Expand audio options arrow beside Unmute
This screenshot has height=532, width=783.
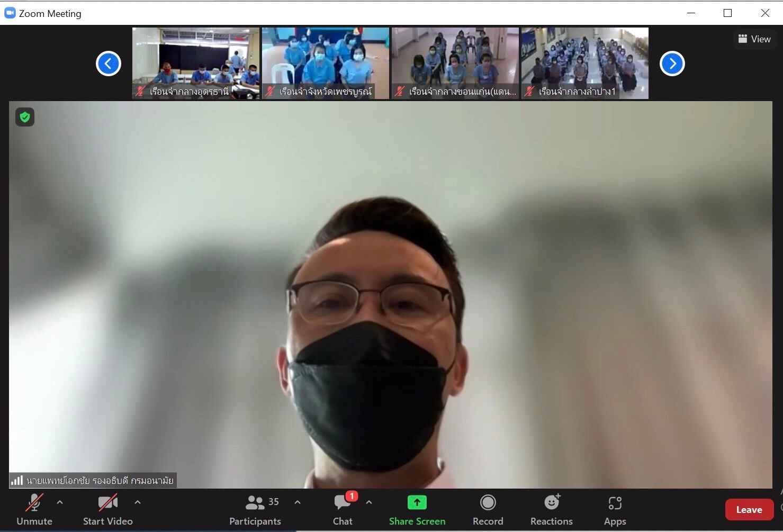click(x=60, y=502)
